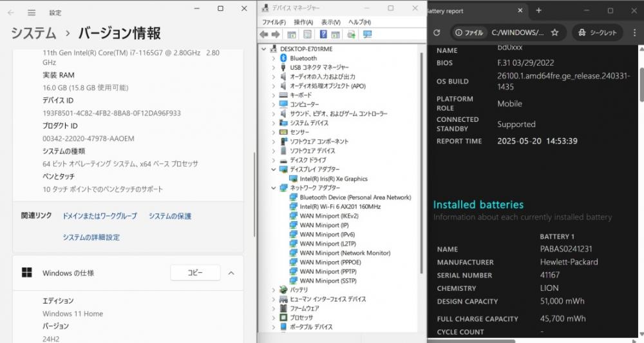
Task: Collapse the ネットワーク アダプター node
Action: point(274,188)
